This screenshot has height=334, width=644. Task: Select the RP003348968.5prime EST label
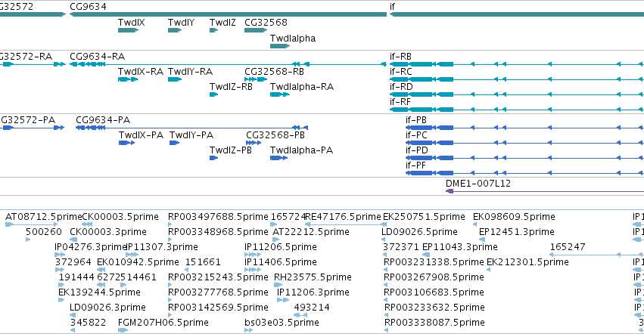point(218,232)
